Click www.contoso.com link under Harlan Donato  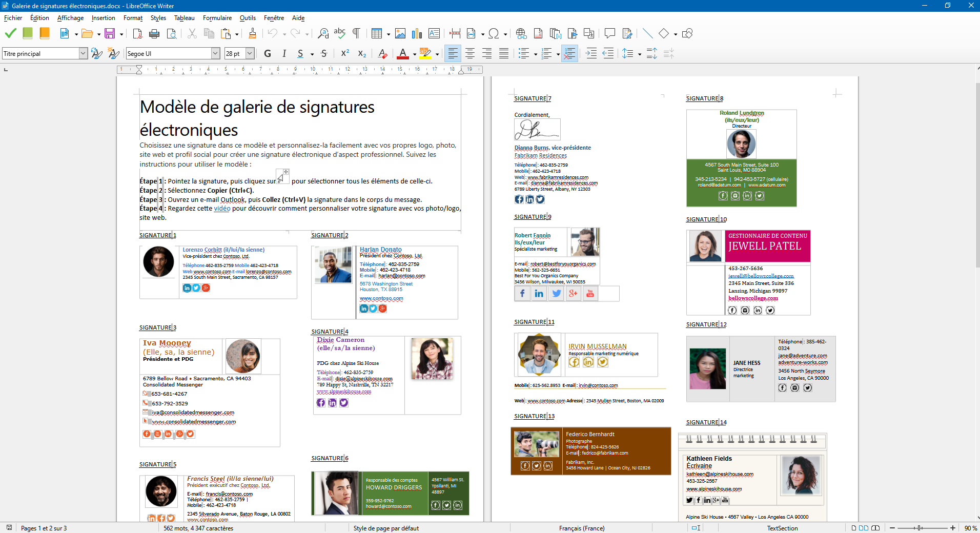click(381, 298)
